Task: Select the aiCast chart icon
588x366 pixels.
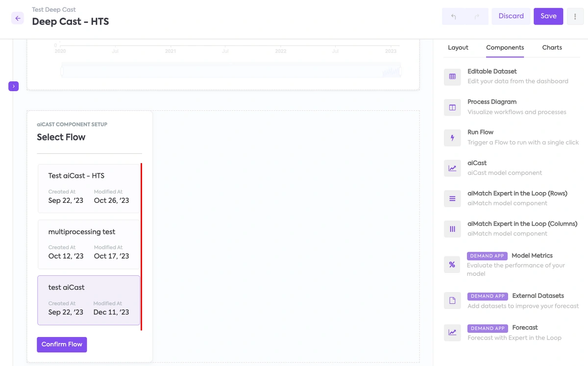Action: pyautogui.click(x=452, y=168)
